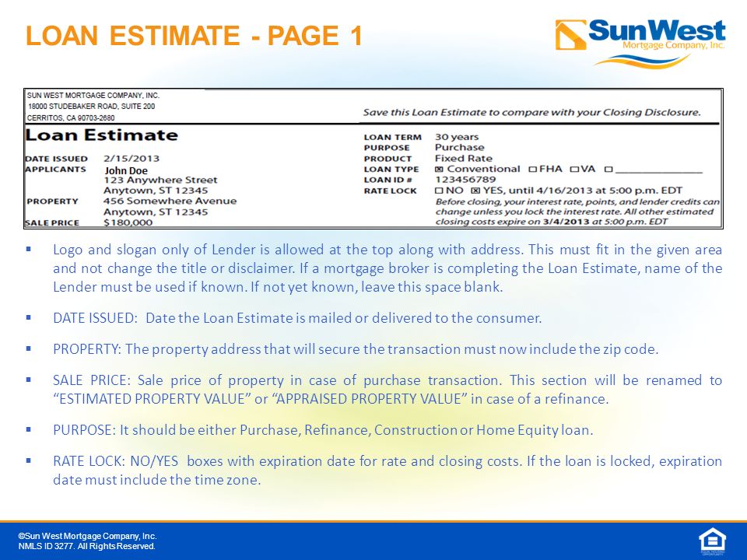The width and height of the screenshot is (747, 560).
Task: Check the rate lock NO box
Action: 439,191
